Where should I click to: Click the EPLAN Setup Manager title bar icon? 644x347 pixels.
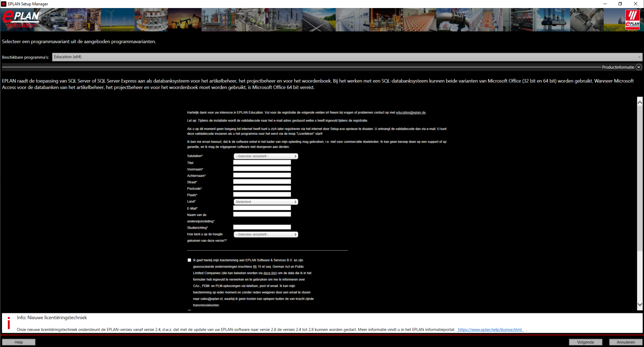coord(4,4)
